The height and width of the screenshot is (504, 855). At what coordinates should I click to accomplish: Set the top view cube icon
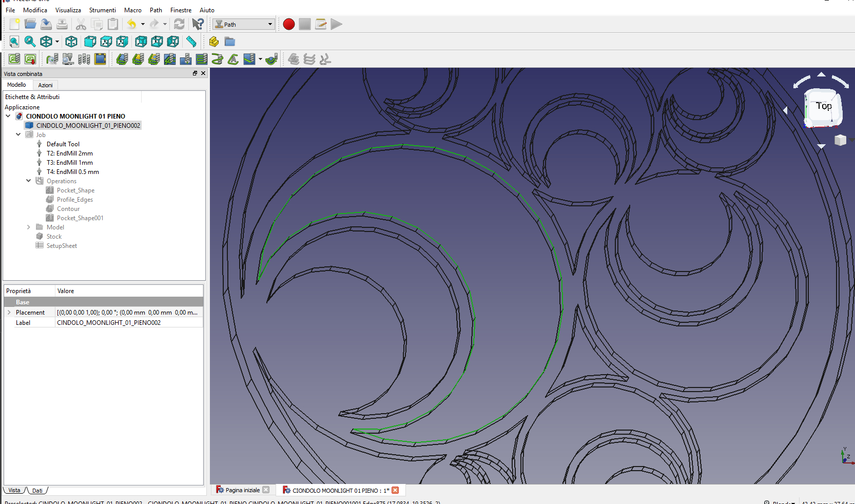tap(106, 42)
